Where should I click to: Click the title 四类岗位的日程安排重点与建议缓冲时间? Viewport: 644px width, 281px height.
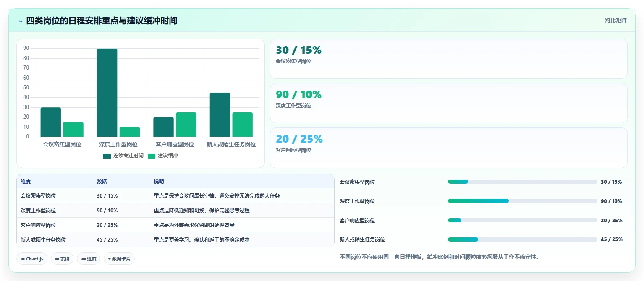pos(102,21)
